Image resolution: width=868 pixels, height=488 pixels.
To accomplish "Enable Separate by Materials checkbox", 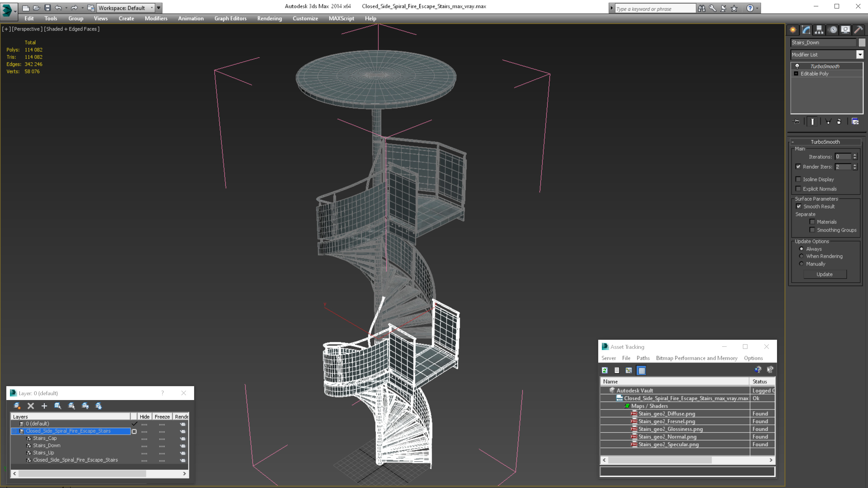I will tap(813, 222).
